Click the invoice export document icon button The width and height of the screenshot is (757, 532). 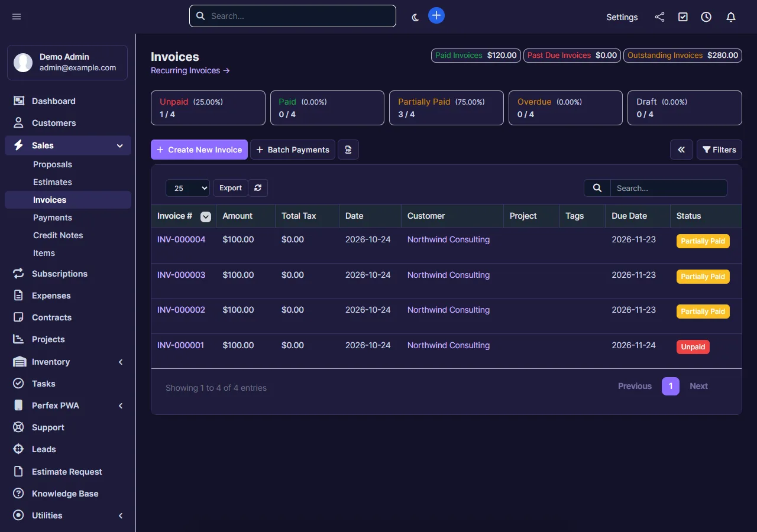348,150
